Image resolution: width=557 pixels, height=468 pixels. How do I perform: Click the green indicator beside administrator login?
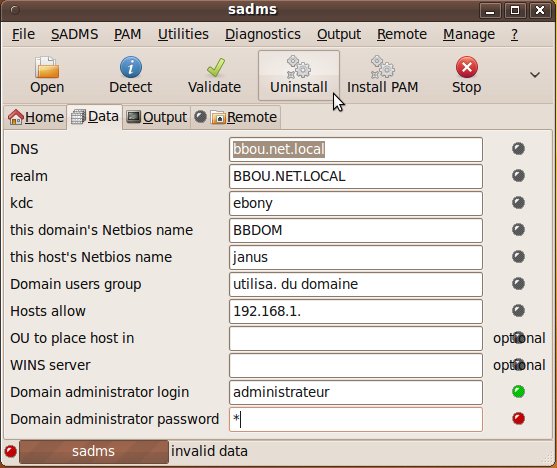pos(518,392)
